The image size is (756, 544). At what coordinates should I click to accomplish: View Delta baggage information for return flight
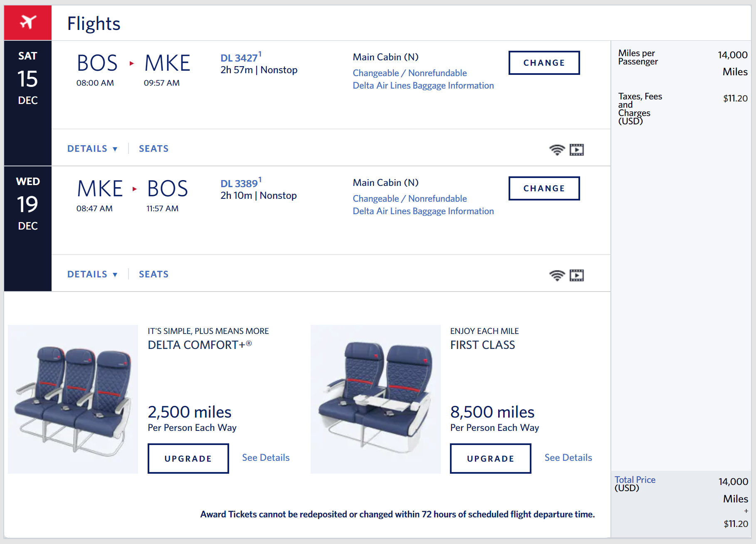coord(423,211)
